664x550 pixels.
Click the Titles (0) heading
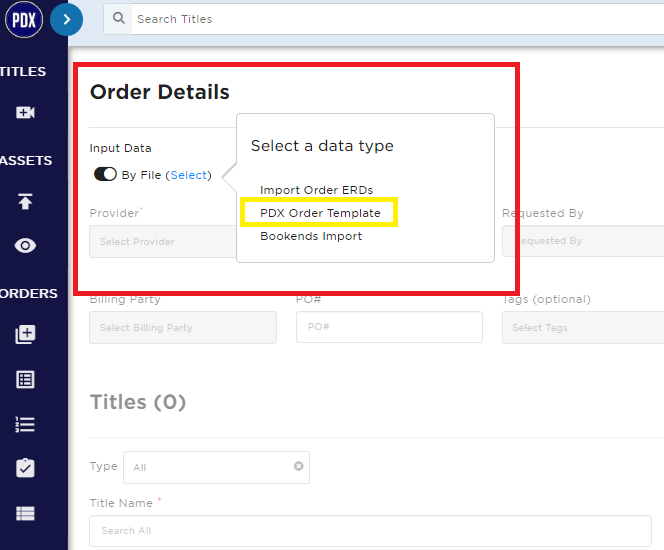tap(138, 402)
